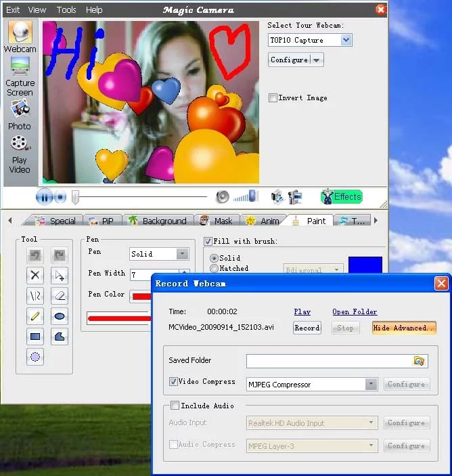This screenshot has height=476, width=452.
Task: Pick the pencil drawing tool
Action: [x=35, y=316]
